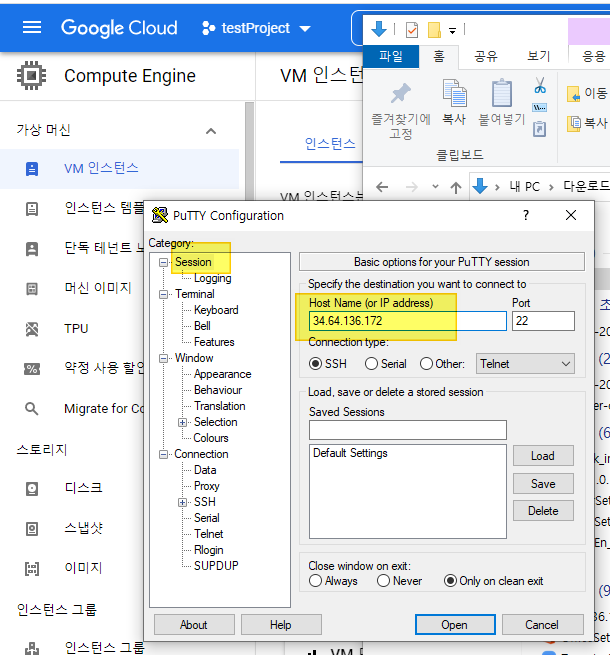Screen dimensions: 610x655
Task: Open VM 인스턴스 in the sidebar
Action: click(x=119, y=169)
